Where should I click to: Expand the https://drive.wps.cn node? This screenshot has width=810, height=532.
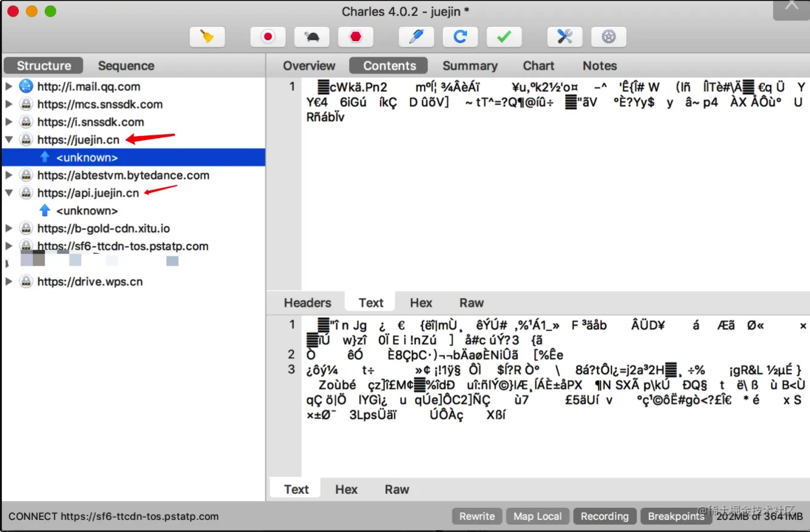(x=9, y=282)
